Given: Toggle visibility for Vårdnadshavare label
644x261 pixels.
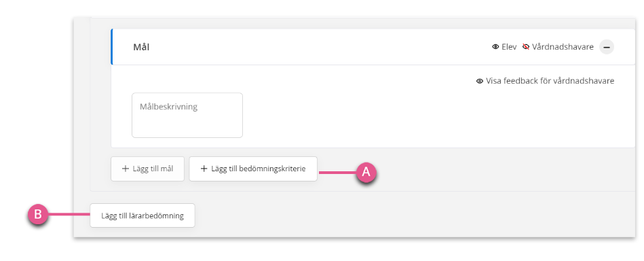Looking at the screenshot, I should click(563, 47).
